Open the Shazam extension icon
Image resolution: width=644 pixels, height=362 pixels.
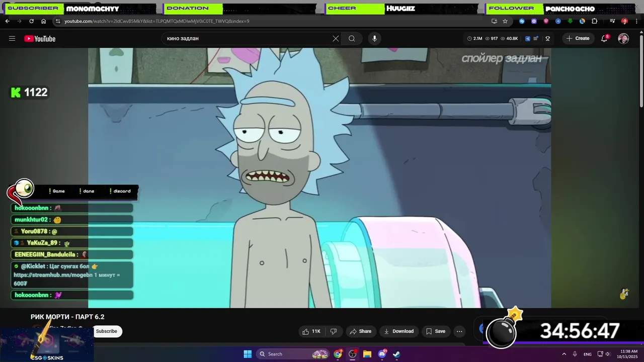pos(522,21)
